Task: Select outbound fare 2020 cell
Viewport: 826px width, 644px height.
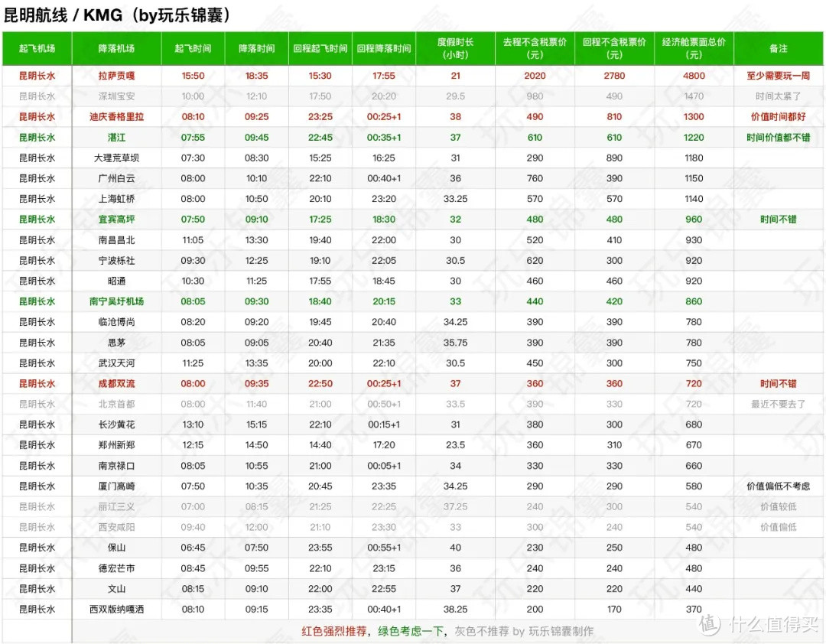Action: tap(535, 76)
